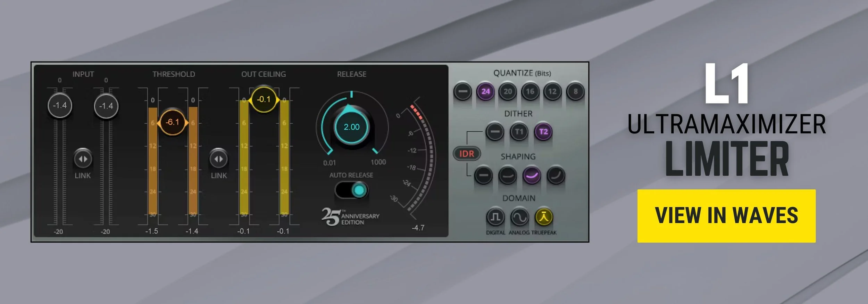Select the Digital domain icon
The width and height of the screenshot is (868, 304).
click(495, 217)
